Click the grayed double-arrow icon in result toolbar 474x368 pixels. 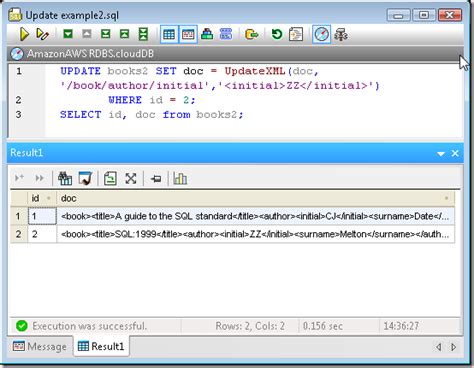click(39, 178)
